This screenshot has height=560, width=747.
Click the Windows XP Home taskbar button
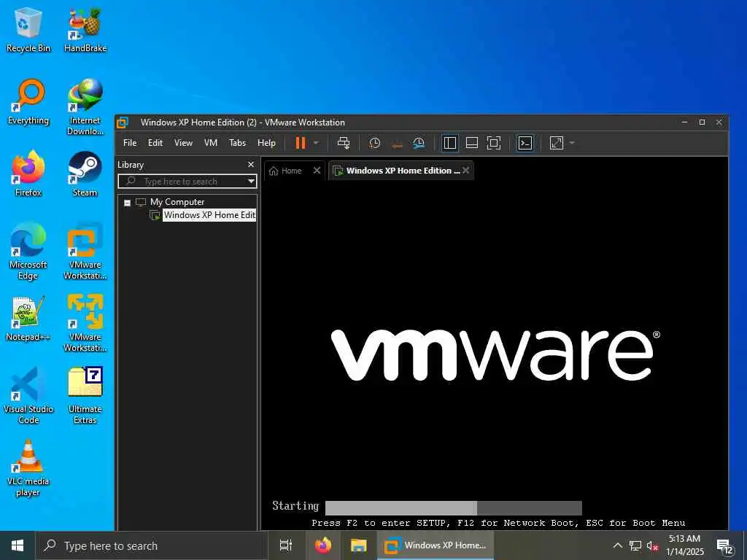pyautogui.click(x=436, y=545)
